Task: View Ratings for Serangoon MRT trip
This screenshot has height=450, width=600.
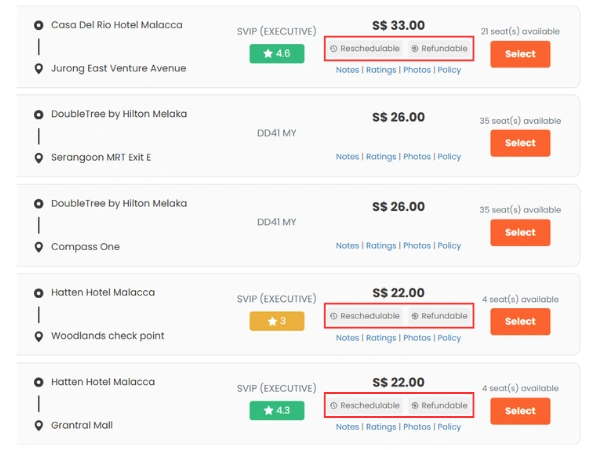Action: tap(381, 157)
